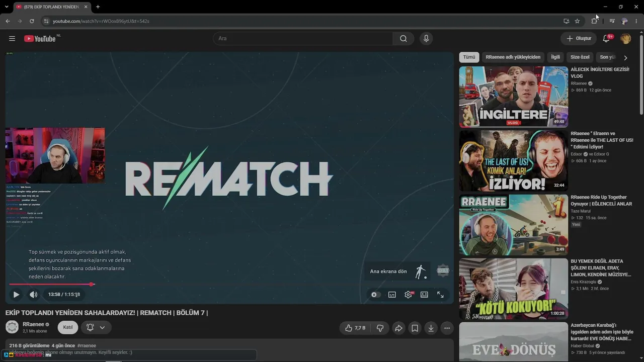This screenshot has width=644, height=362.
Task: Close the EKİP TOPLANDI browser tab
Action: [x=86, y=7]
